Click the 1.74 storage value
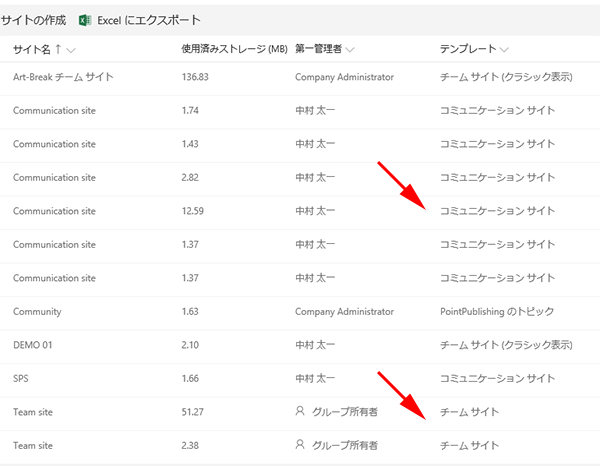The height and width of the screenshot is (466, 600). tap(190, 111)
